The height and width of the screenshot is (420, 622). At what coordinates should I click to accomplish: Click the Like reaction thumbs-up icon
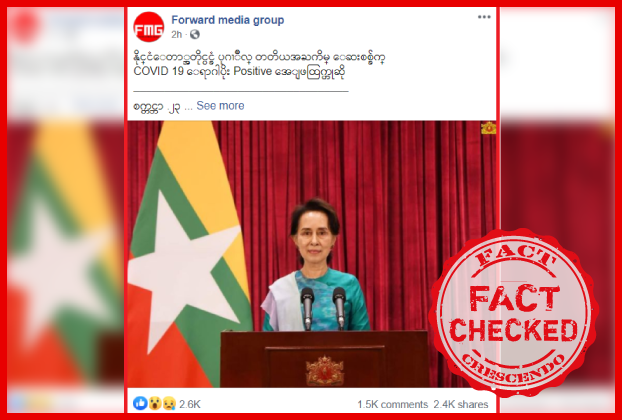pos(140,403)
